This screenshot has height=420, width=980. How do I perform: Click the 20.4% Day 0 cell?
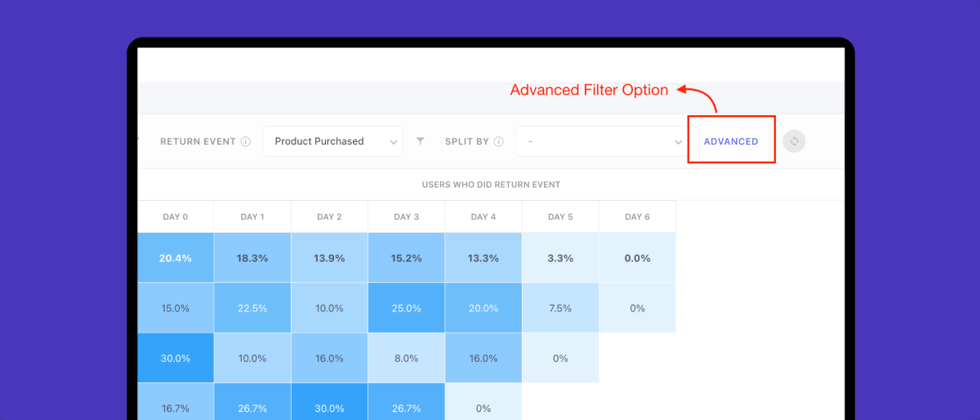pyautogui.click(x=176, y=257)
